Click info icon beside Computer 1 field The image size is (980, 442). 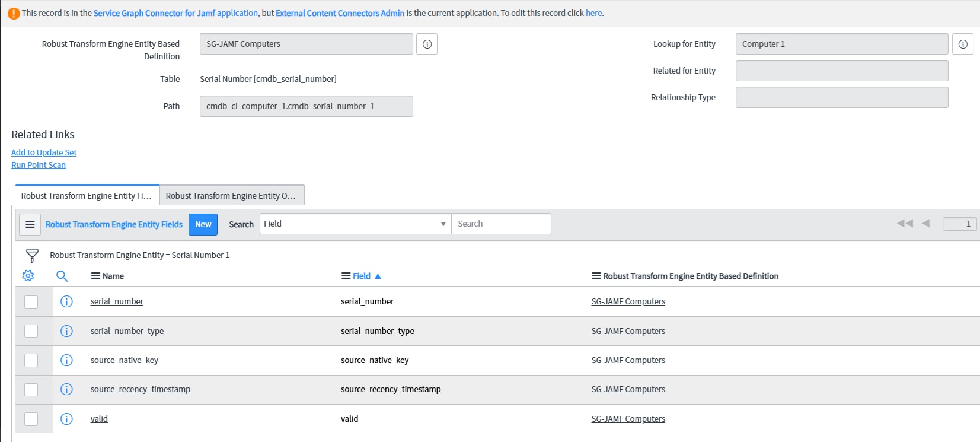(963, 44)
